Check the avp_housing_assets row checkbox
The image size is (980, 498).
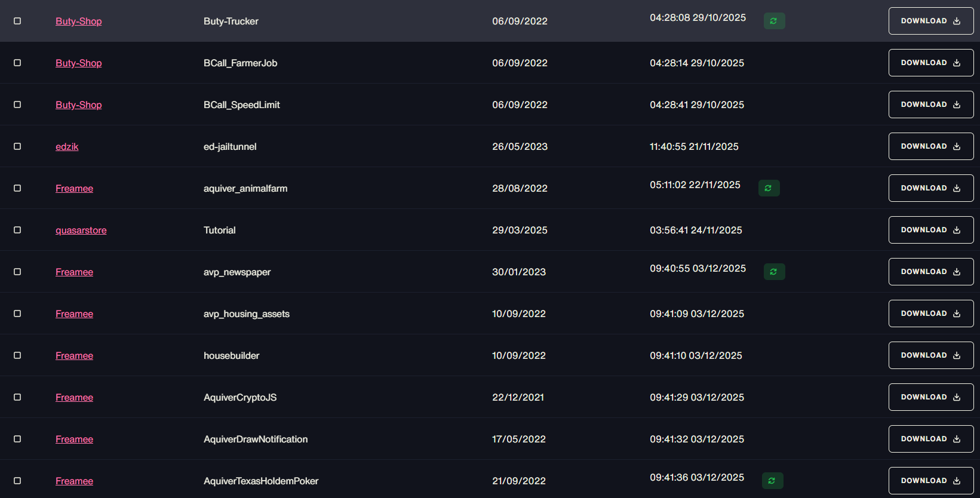click(17, 313)
